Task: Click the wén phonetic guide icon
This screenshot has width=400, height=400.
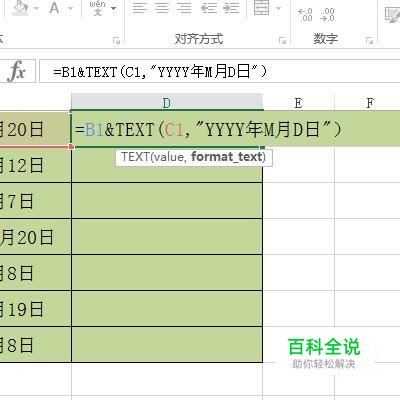Action: click(x=97, y=8)
